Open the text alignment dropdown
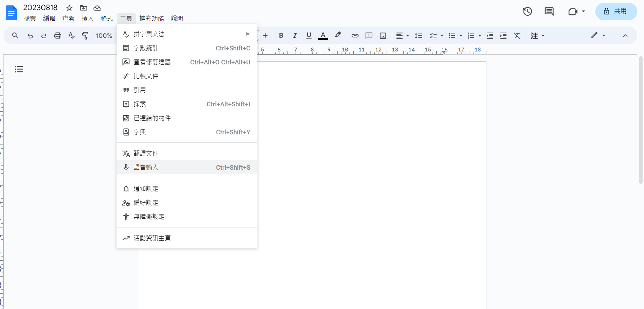 (x=402, y=36)
